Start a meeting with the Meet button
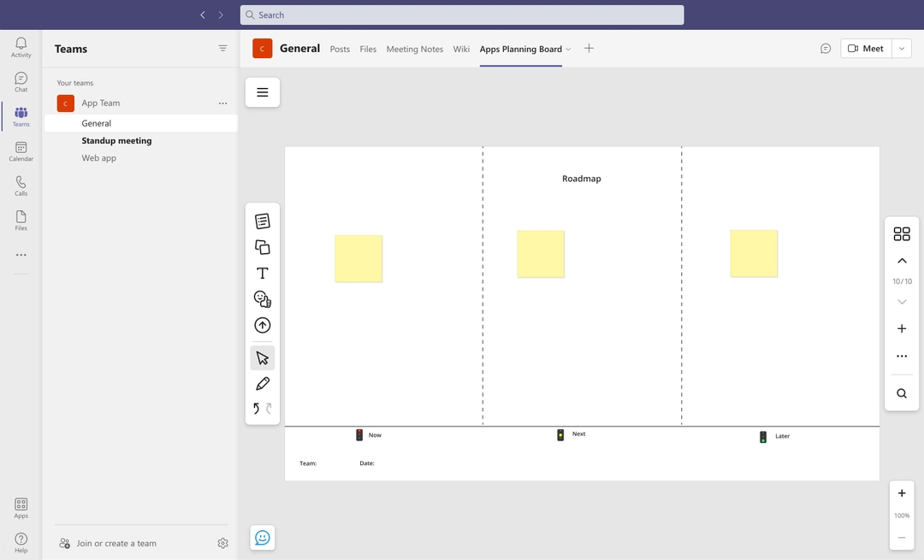Image resolution: width=924 pixels, height=560 pixels. point(865,48)
